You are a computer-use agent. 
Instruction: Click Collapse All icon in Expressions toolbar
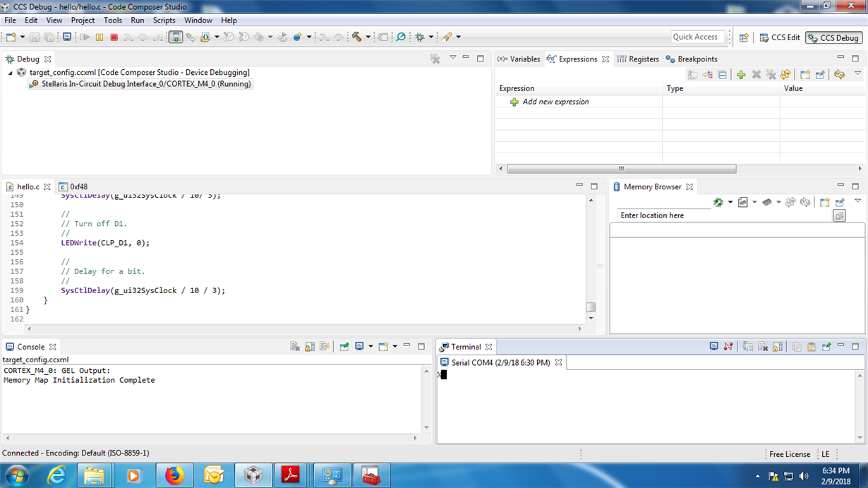(x=722, y=75)
